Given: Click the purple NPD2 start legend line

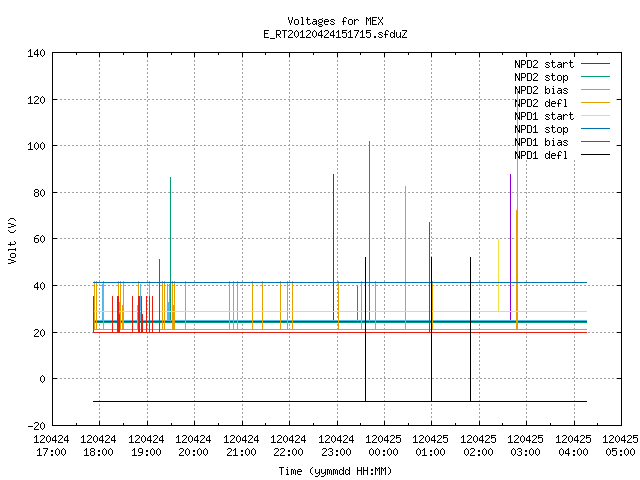Looking at the screenshot, I should (595, 64).
